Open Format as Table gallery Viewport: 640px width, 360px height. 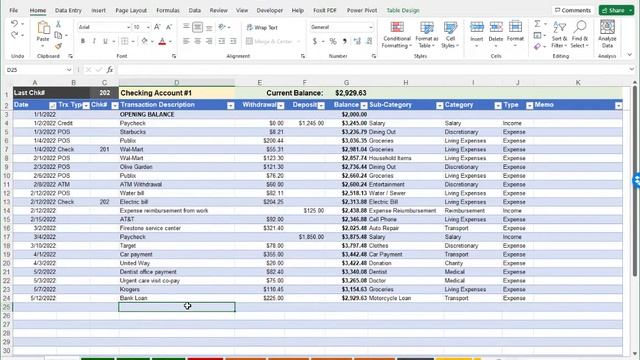(x=427, y=35)
